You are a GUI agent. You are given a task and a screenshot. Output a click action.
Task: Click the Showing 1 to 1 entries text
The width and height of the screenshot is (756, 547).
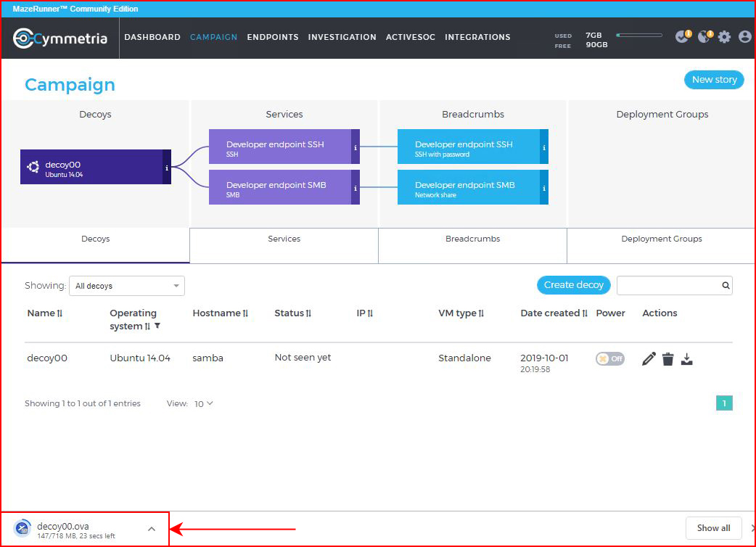(83, 403)
